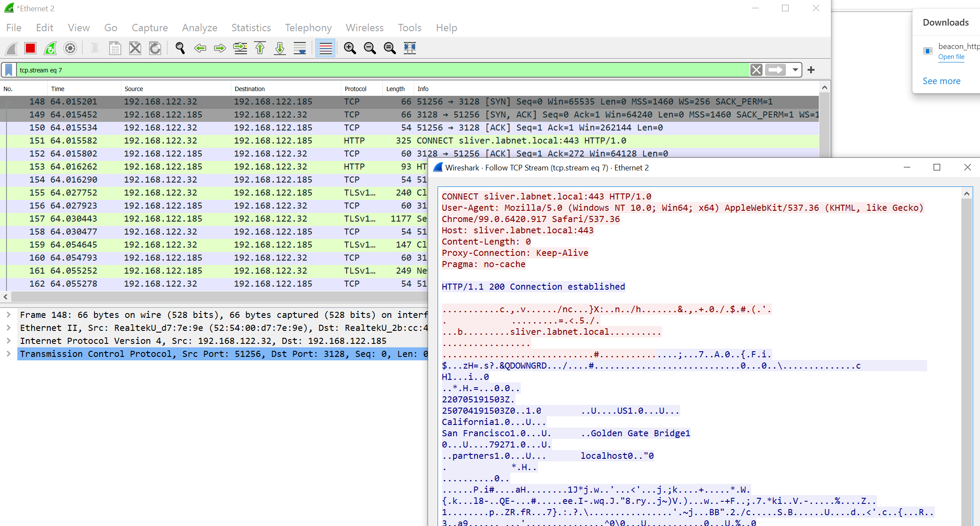Image resolution: width=980 pixels, height=526 pixels.
Task: Sort by the Destination column header
Action: pyautogui.click(x=286, y=89)
